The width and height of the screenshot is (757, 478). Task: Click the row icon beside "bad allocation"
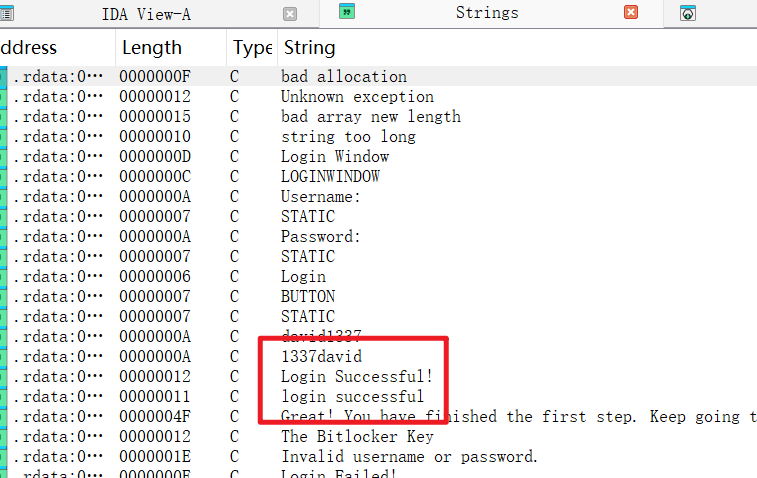tap(5, 77)
